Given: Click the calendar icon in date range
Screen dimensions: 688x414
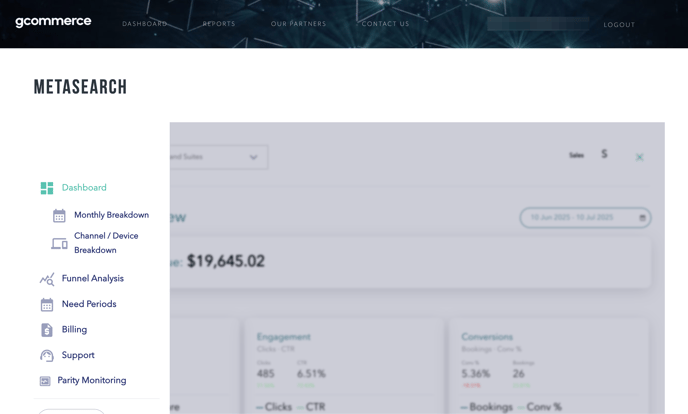Looking at the screenshot, I should tap(642, 217).
